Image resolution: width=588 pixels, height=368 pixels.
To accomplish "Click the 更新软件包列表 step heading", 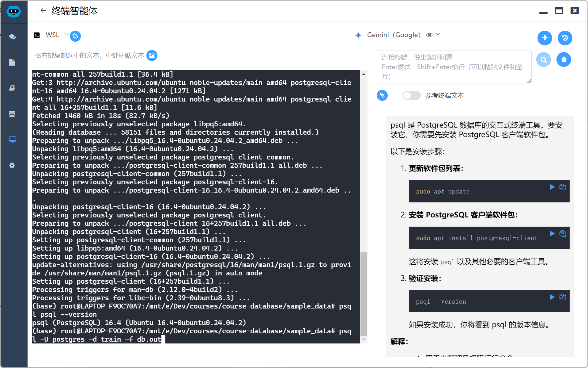I will coord(436,168).
